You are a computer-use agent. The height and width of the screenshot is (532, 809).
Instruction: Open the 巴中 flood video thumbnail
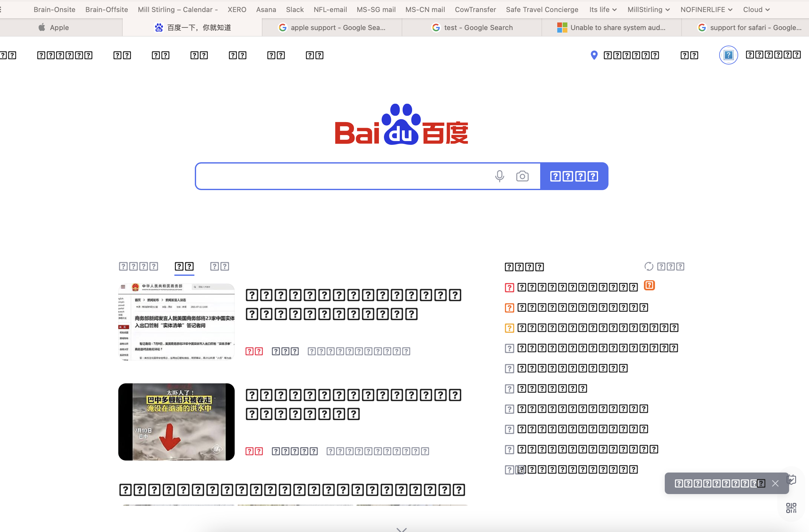pos(176,422)
